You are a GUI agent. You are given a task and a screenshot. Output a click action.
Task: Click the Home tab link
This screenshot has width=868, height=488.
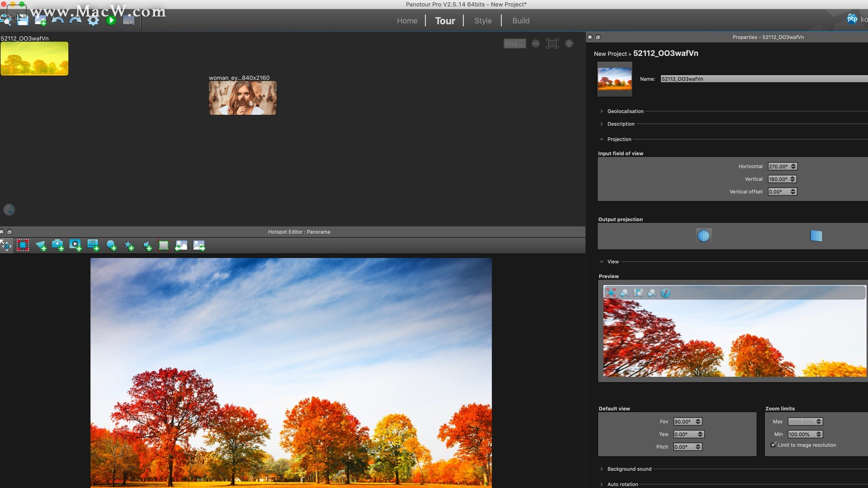coord(407,21)
